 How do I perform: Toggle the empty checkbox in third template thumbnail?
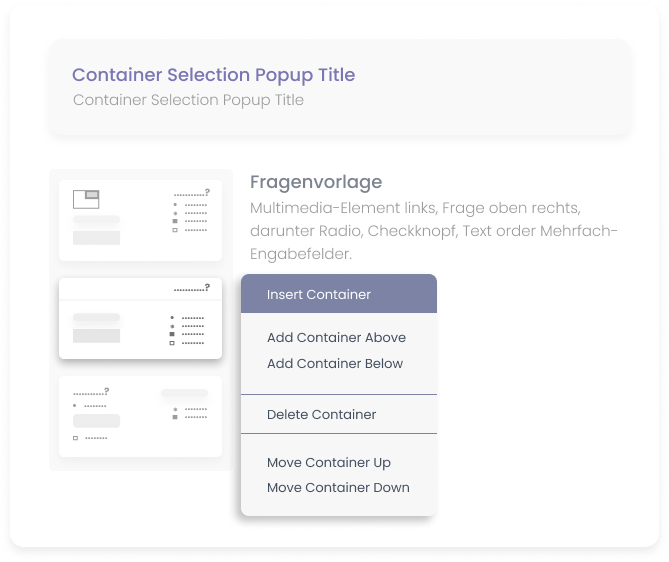coord(75,438)
